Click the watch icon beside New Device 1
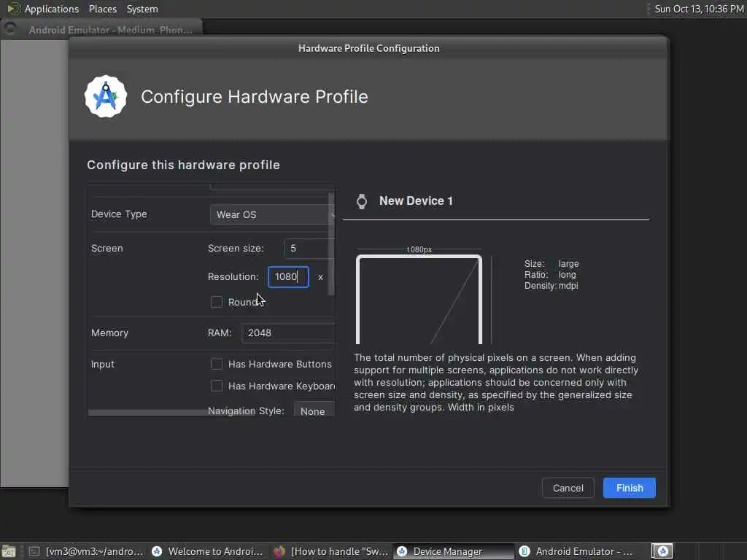The image size is (747, 560). 362,201
